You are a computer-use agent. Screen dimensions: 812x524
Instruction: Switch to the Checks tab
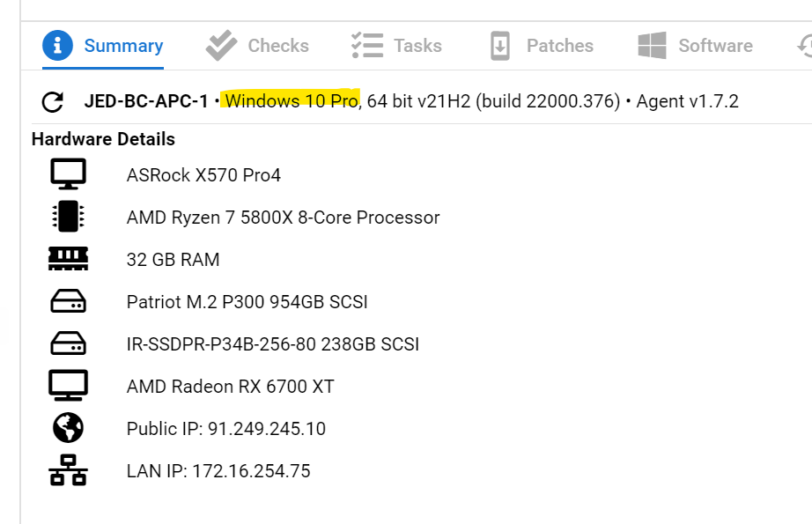coord(276,45)
